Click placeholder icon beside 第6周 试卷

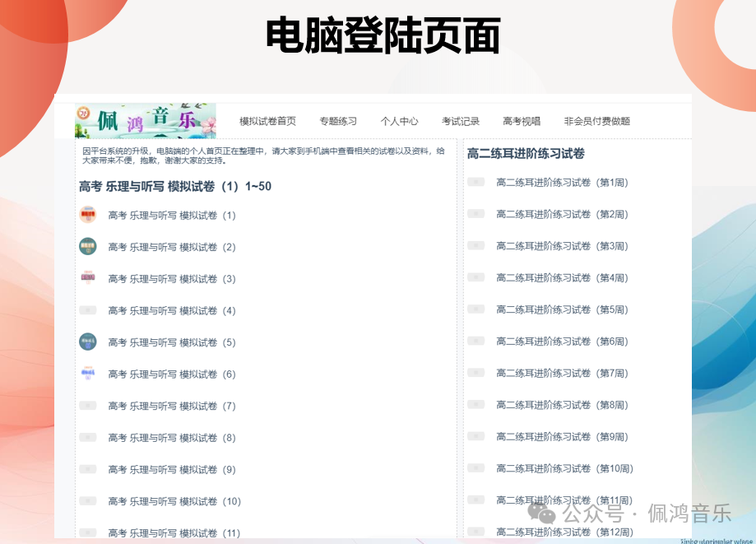tap(475, 341)
